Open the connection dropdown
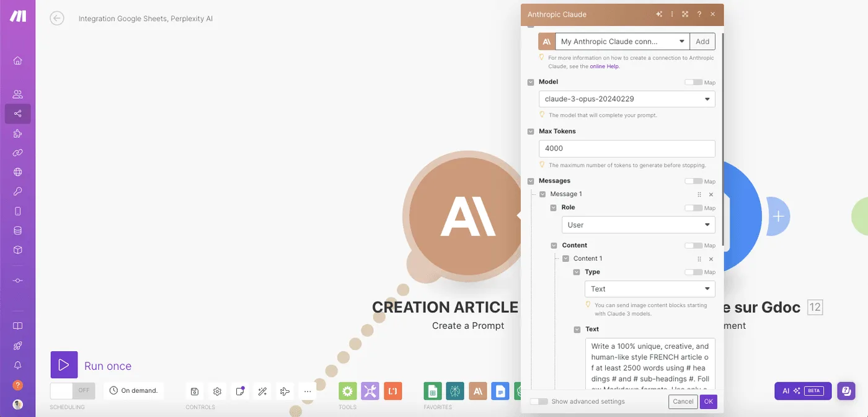This screenshot has width=868, height=417. 622,42
